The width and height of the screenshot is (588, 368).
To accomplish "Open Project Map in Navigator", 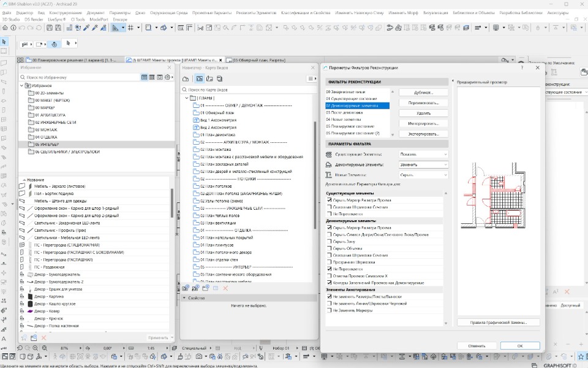I will [186, 79].
